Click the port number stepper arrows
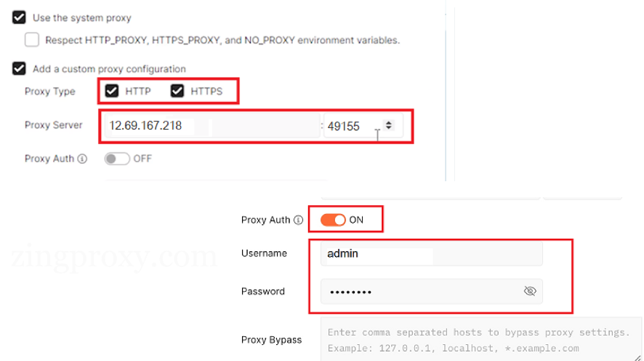 (x=389, y=125)
